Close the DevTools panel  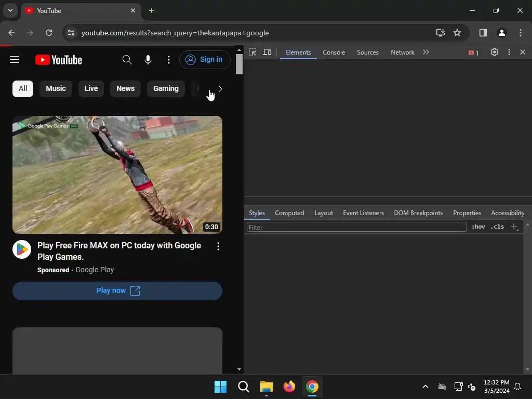tap(523, 52)
